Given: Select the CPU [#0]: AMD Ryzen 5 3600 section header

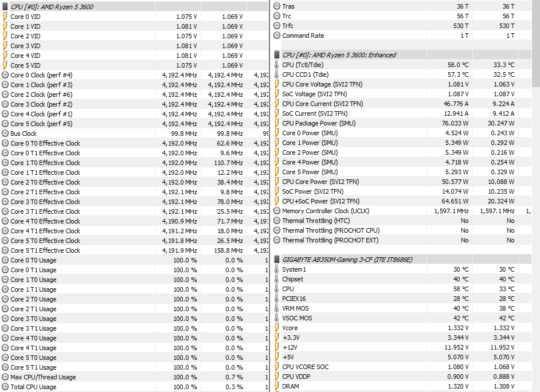Looking at the screenshot, I should tap(52, 7).
